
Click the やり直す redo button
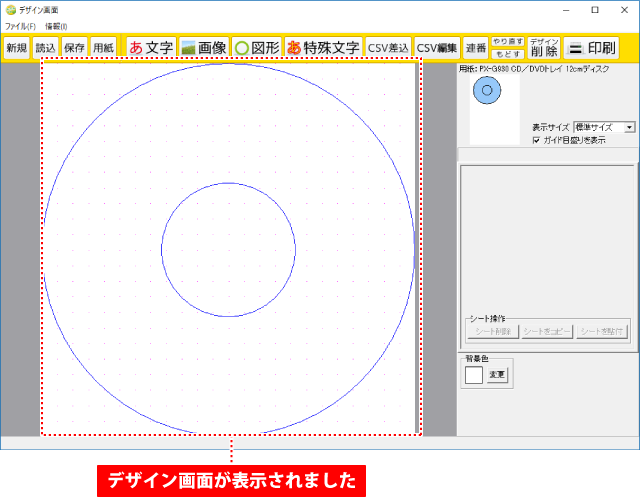(508, 42)
